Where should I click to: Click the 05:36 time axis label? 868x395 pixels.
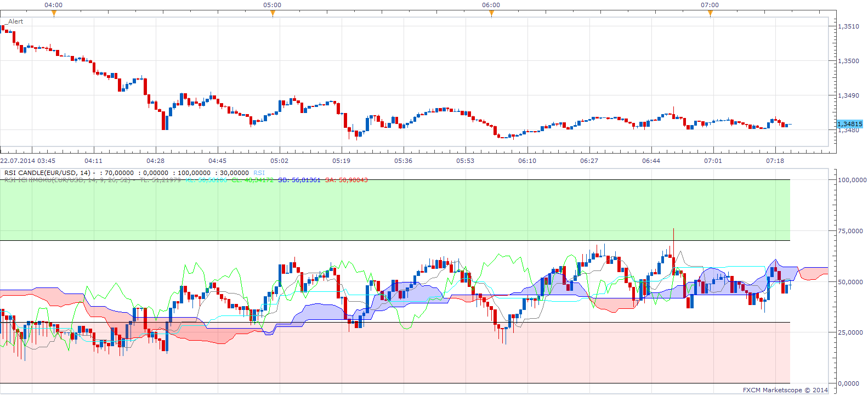click(404, 161)
